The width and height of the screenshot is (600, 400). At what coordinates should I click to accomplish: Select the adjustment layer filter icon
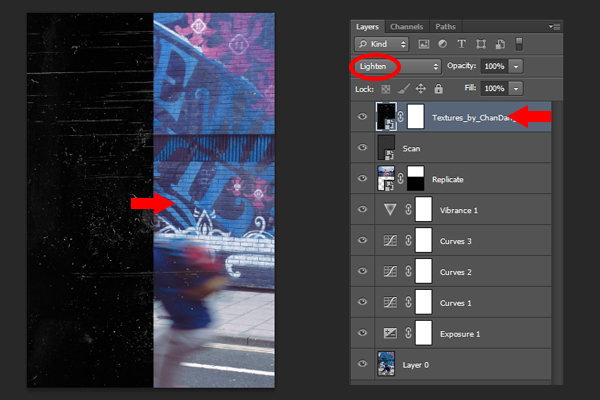(443, 44)
